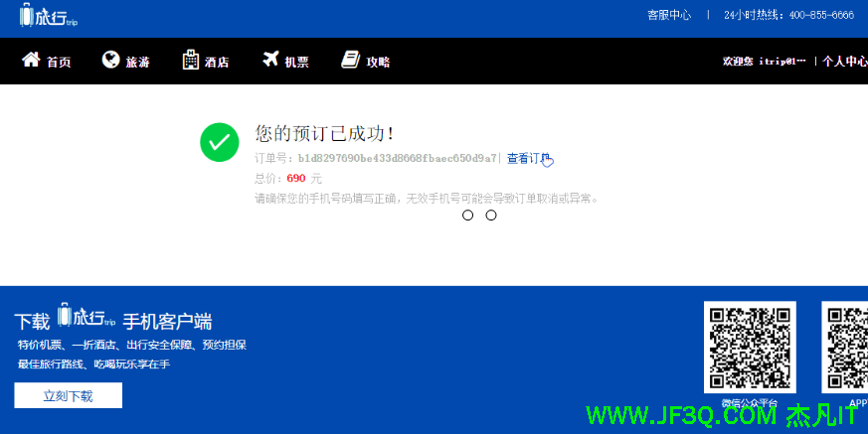Open the 客服中心 customer service link
Viewport: 868px width, 434px height.
669,15
